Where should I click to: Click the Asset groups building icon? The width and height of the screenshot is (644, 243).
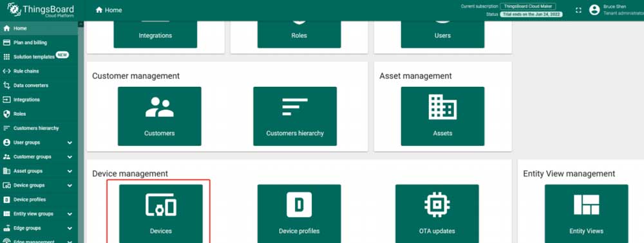tap(6, 171)
